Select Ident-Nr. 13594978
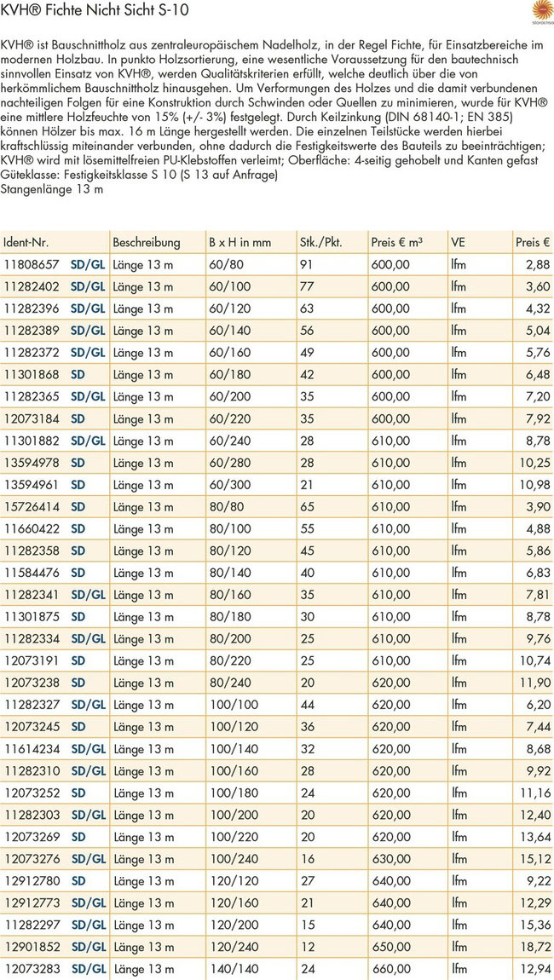 [x=32, y=463]
